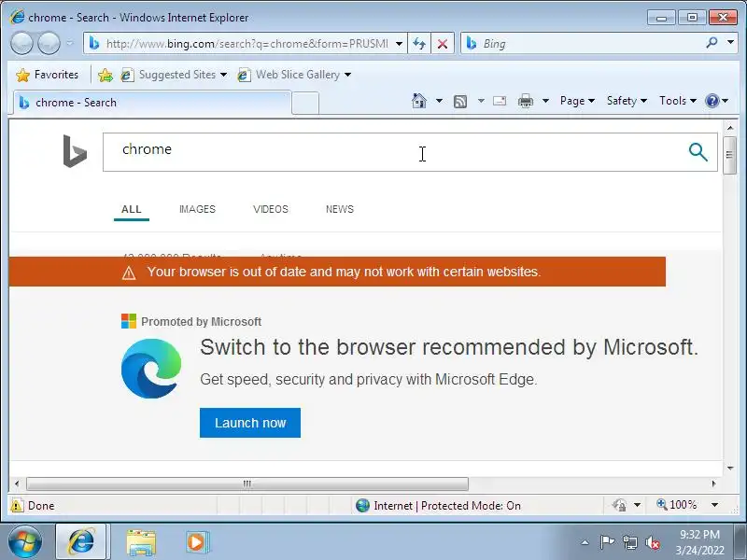
Task: Click 'Protected Mode: On' status text
Action: tap(471, 506)
